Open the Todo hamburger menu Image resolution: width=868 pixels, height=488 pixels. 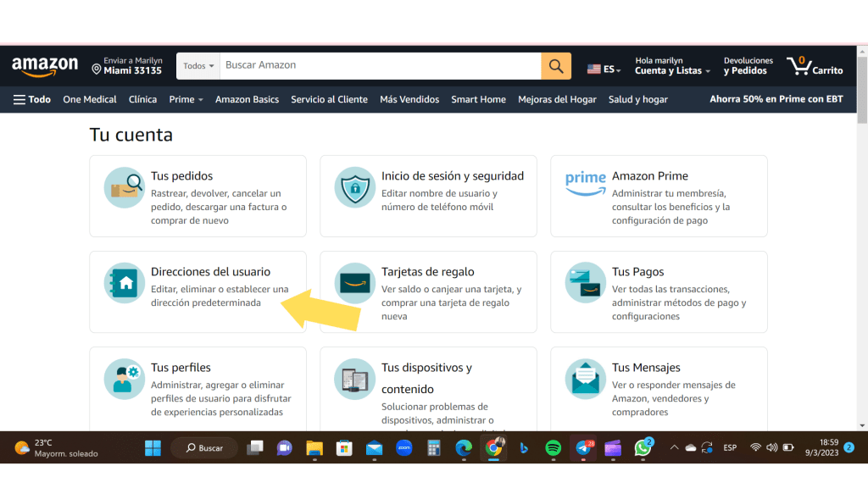pos(32,100)
